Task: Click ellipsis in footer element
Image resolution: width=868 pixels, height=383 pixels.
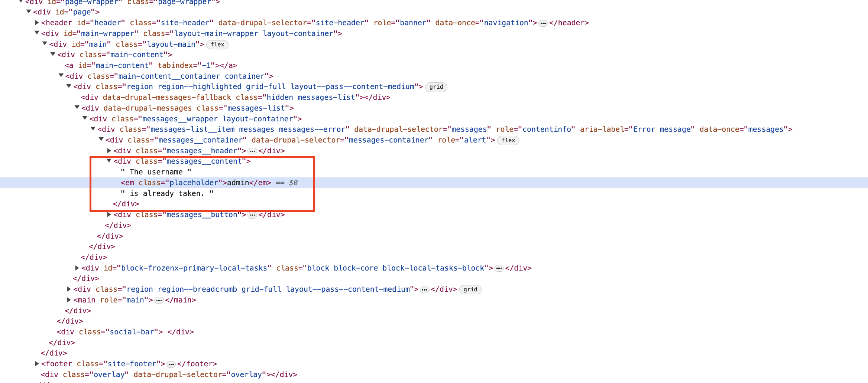Action: click(171, 364)
